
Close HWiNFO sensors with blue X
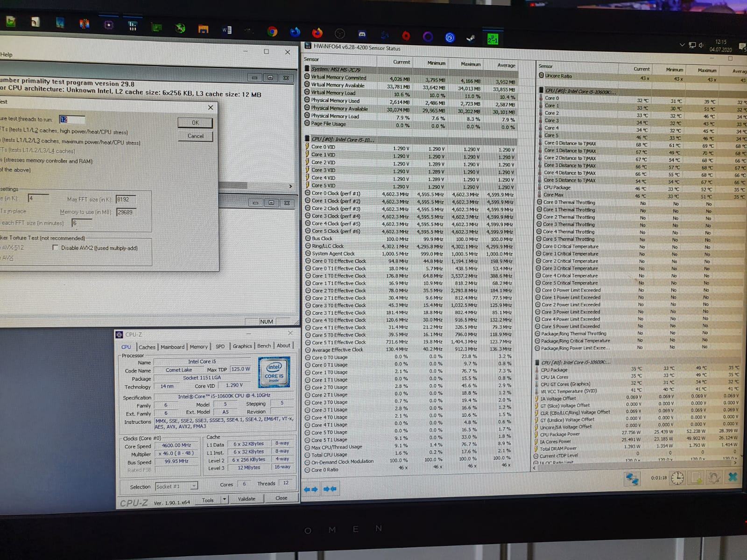(733, 477)
